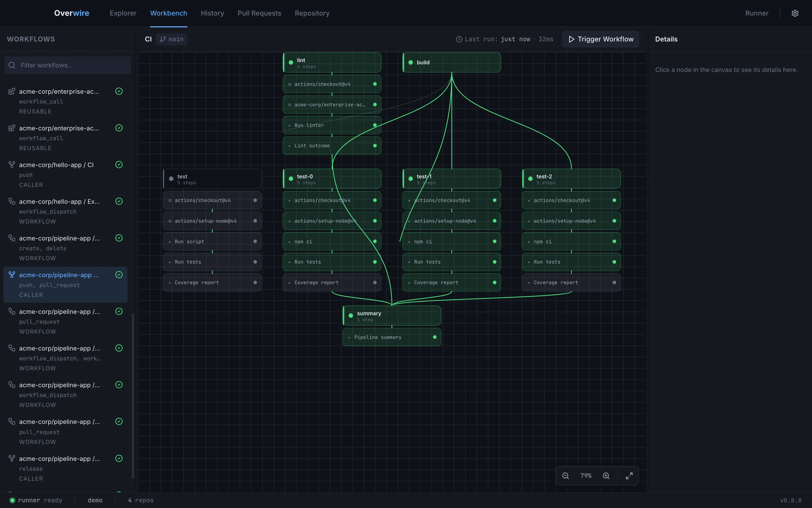812x508 pixels.
Task: Click the workflow icon for the hello-app / Ex... row
Action: (12, 201)
